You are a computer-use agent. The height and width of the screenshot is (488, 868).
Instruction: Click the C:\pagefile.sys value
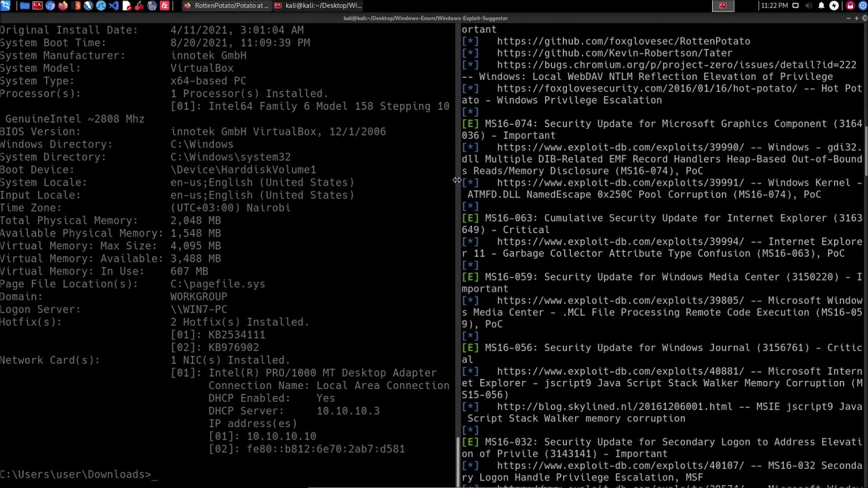[x=218, y=284]
